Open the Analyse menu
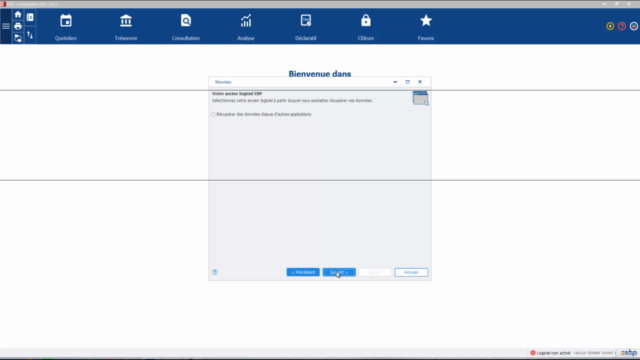This screenshot has width=640, height=360. coord(246,27)
